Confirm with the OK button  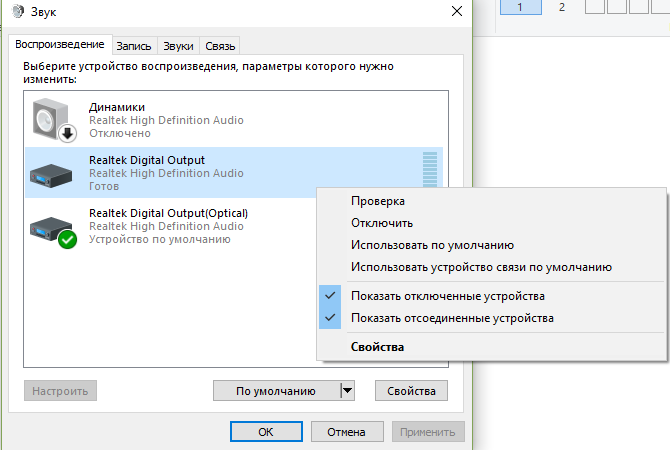[266, 432]
